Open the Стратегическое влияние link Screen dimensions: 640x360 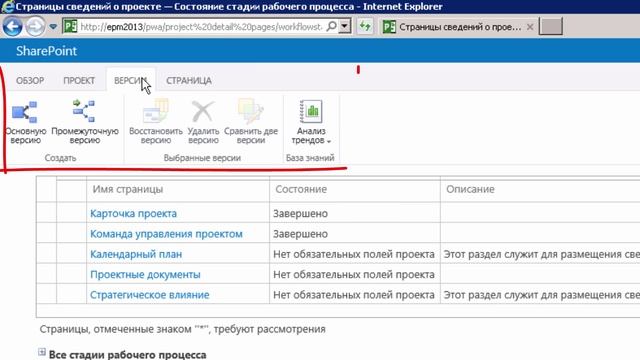149,295
